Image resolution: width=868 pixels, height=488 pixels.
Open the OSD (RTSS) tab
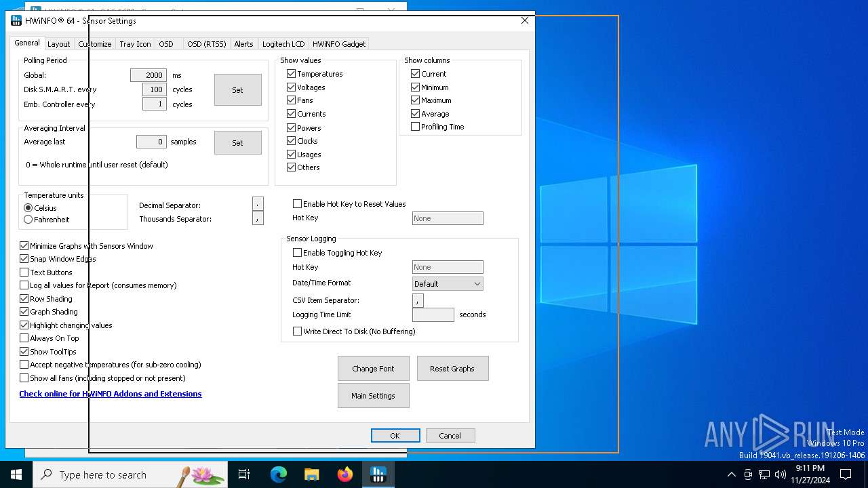click(x=207, y=44)
